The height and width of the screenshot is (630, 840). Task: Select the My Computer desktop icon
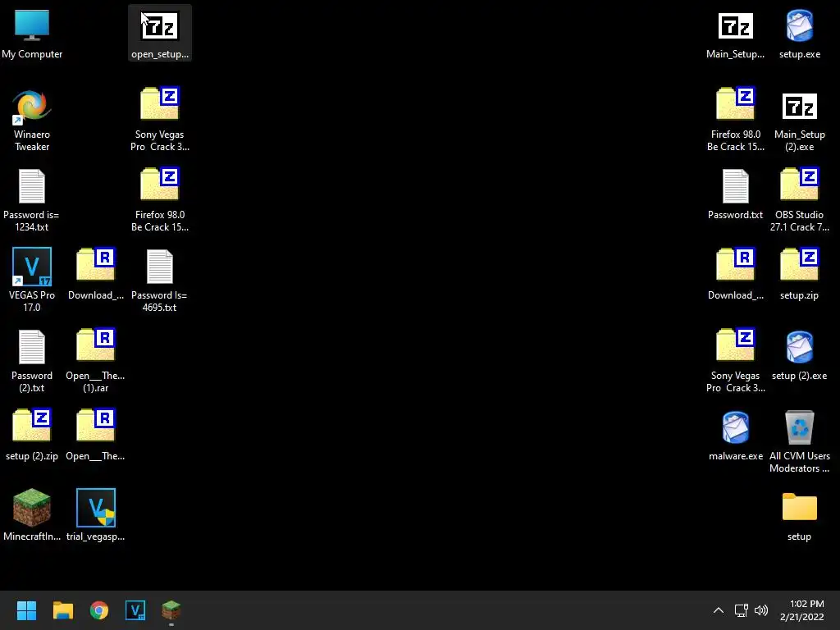32,33
